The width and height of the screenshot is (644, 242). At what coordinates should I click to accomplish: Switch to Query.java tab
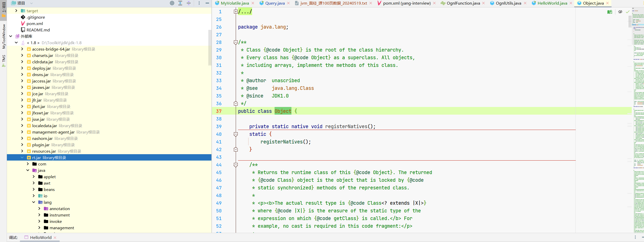pos(275,3)
